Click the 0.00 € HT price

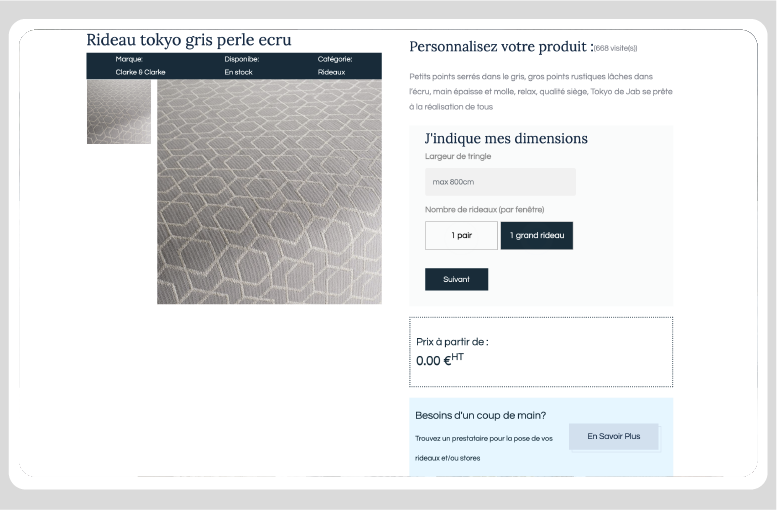(x=440, y=360)
